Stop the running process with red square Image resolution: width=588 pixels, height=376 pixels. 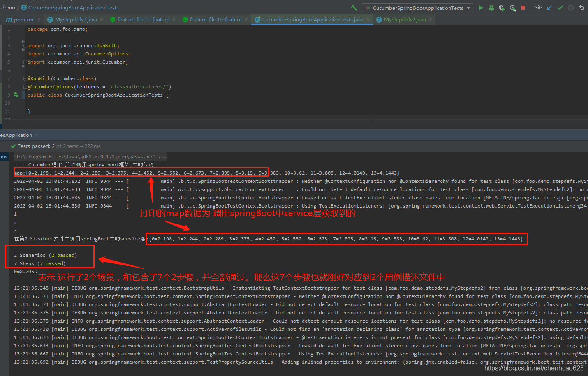pos(523,8)
